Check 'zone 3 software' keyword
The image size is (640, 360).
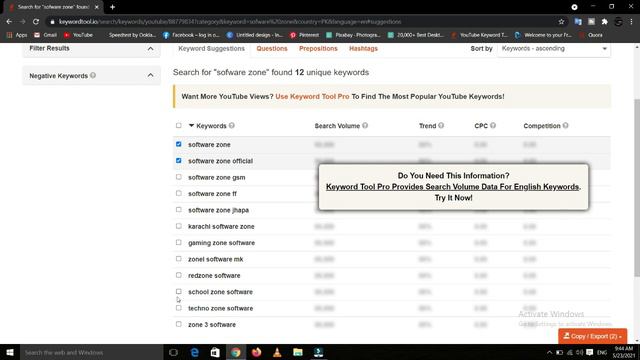pyautogui.click(x=178, y=324)
